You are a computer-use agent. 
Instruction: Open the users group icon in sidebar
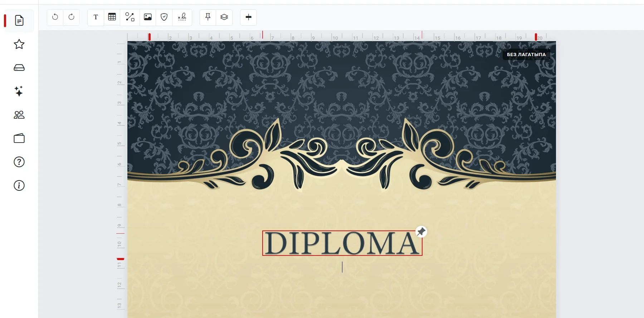pos(19,115)
